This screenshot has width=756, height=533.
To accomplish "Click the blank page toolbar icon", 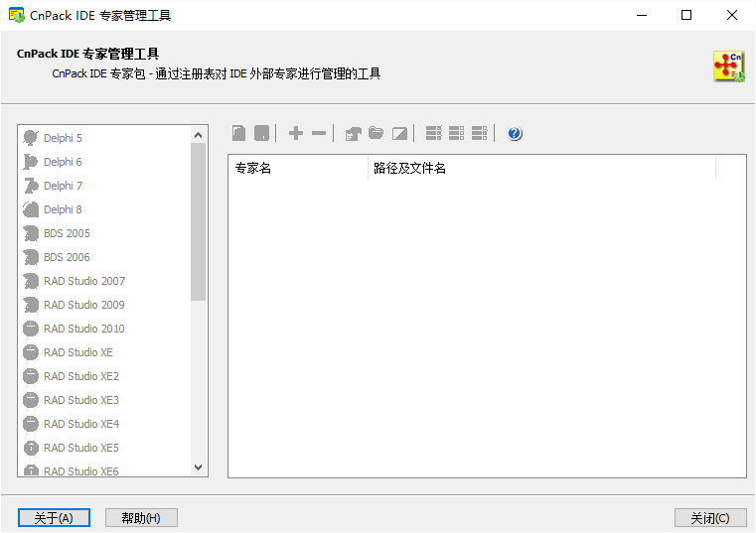I will [x=239, y=133].
